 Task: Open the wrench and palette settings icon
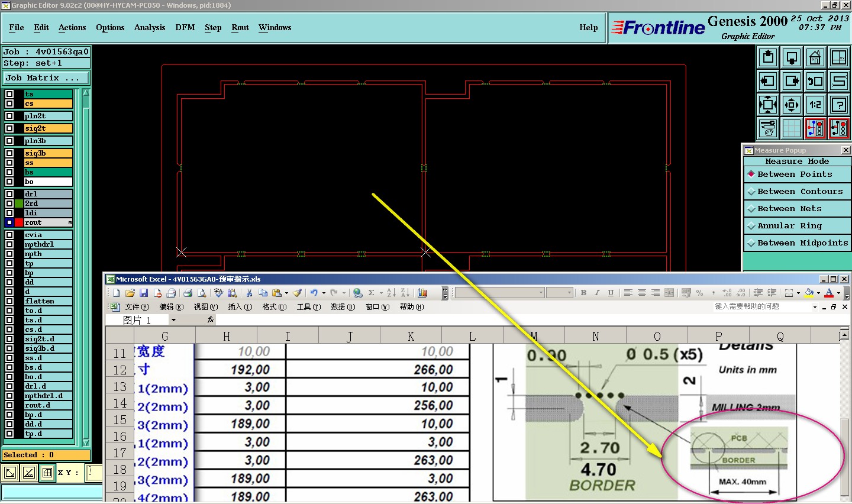[768, 128]
